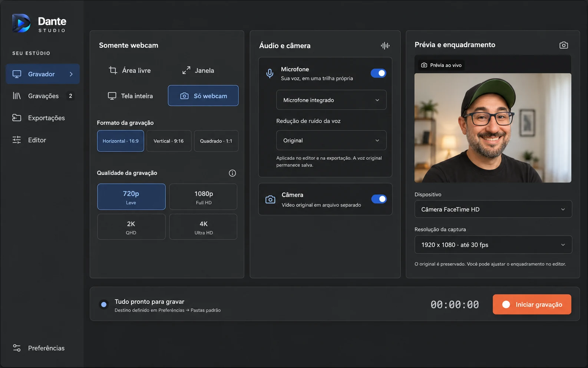Click the status indicator dot beside Tudo pronto para gravar
The height and width of the screenshot is (368, 588).
104,305
